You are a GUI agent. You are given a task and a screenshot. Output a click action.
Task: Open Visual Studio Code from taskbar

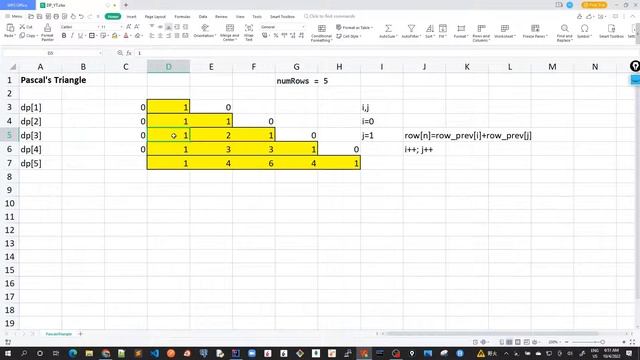155,353
